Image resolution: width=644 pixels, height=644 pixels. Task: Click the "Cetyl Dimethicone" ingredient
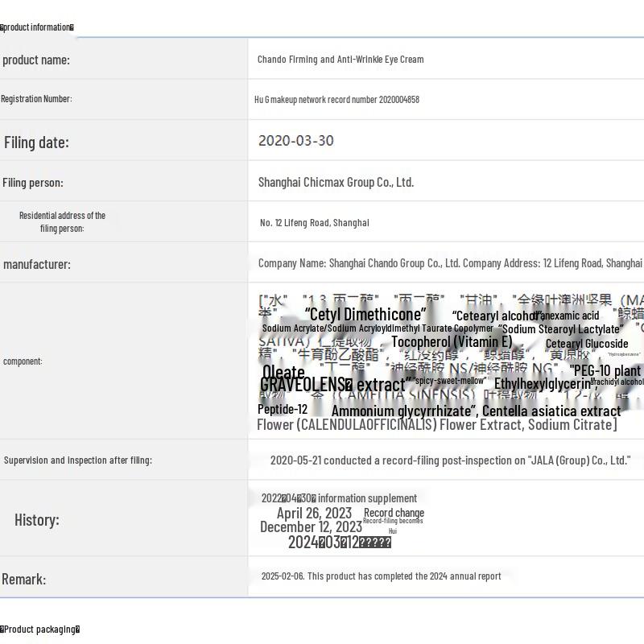[x=365, y=314]
